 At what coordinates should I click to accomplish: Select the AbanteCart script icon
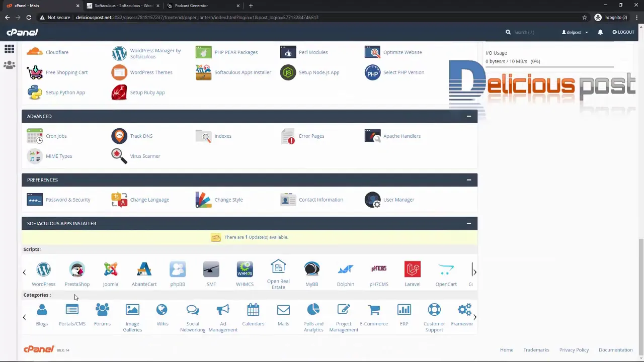[x=144, y=269]
